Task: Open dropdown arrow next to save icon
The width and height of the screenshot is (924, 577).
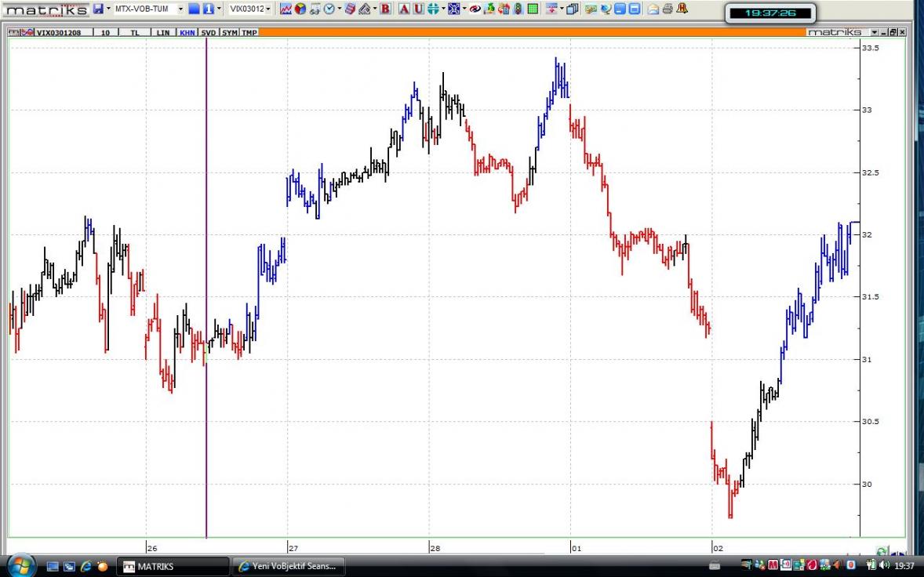Action: coord(108,9)
